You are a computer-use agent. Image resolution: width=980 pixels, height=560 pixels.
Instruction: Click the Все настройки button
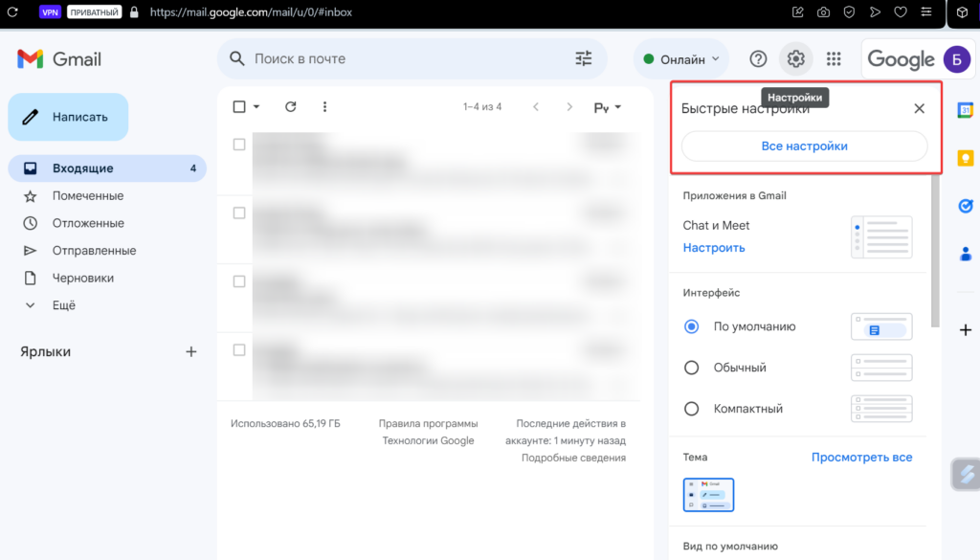click(804, 146)
